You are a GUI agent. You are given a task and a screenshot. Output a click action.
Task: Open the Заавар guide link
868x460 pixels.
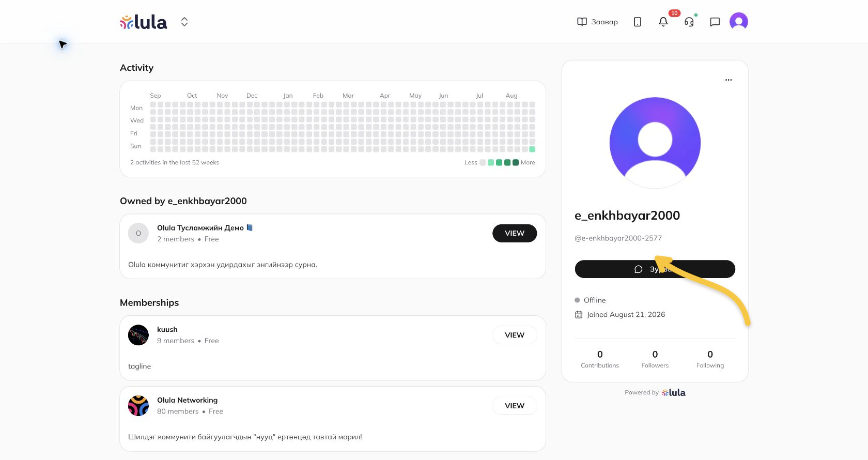pyautogui.click(x=597, y=22)
